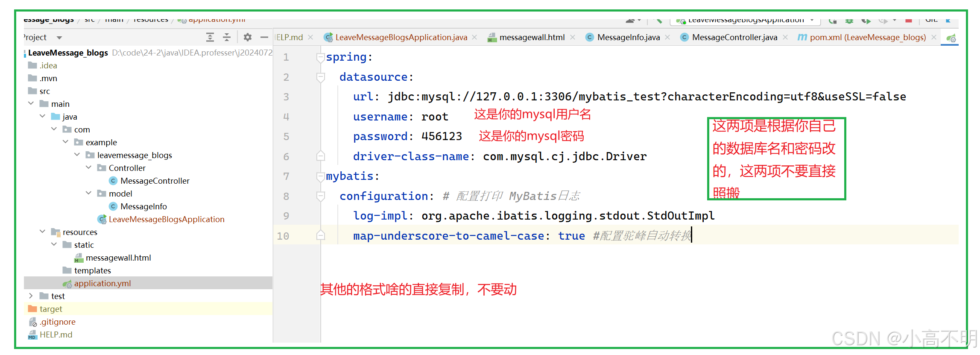The image size is (980, 355).
Task: Fold the configuration block at line 8
Action: [x=321, y=197]
